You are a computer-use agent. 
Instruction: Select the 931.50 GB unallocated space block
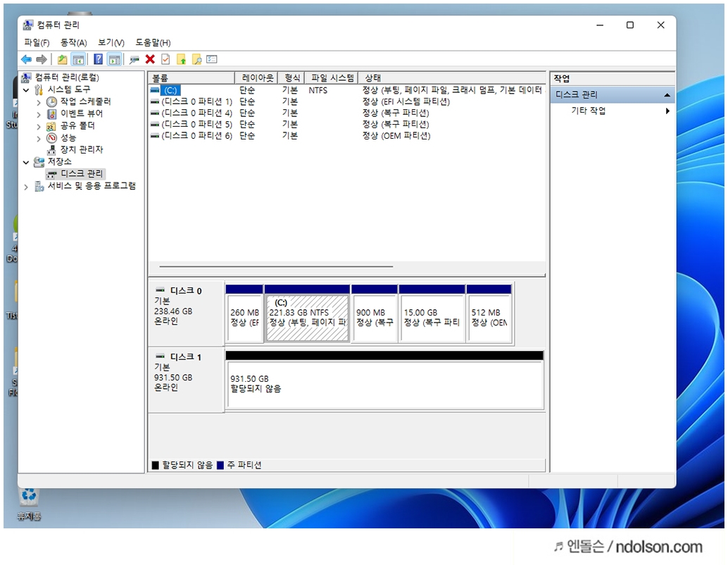point(385,380)
